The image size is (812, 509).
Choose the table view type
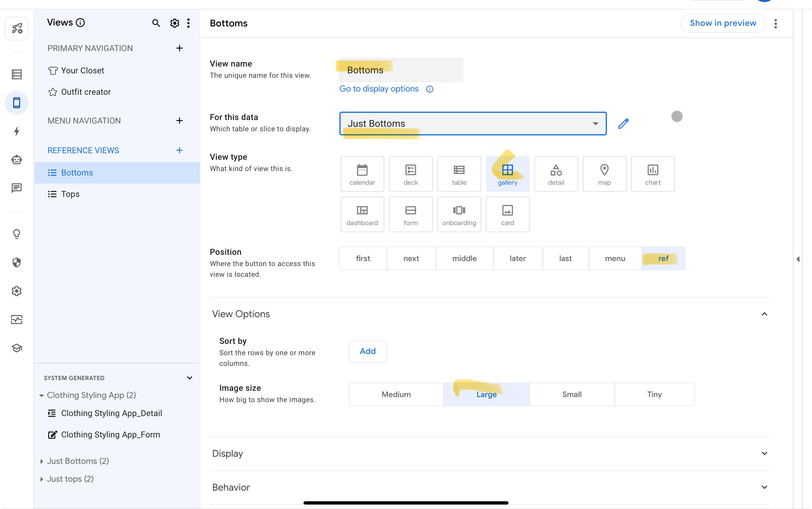(459, 174)
